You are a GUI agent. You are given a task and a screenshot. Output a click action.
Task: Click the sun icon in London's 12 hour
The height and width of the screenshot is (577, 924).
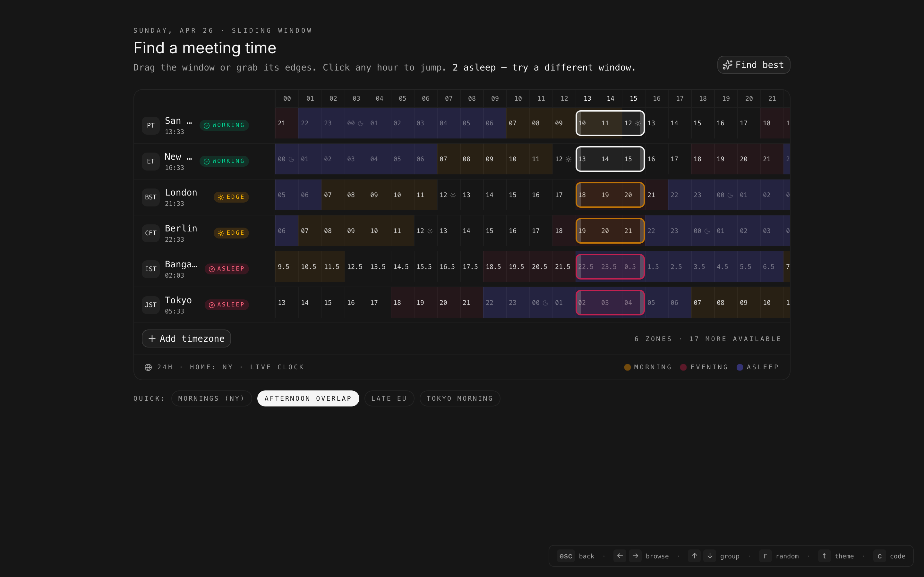click(x=453, y=196)
